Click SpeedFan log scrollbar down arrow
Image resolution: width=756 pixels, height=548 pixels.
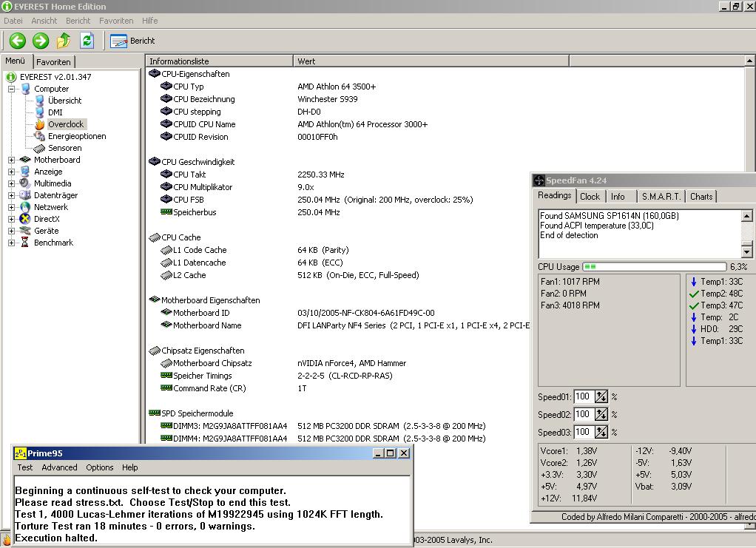[x=746, y=251]
